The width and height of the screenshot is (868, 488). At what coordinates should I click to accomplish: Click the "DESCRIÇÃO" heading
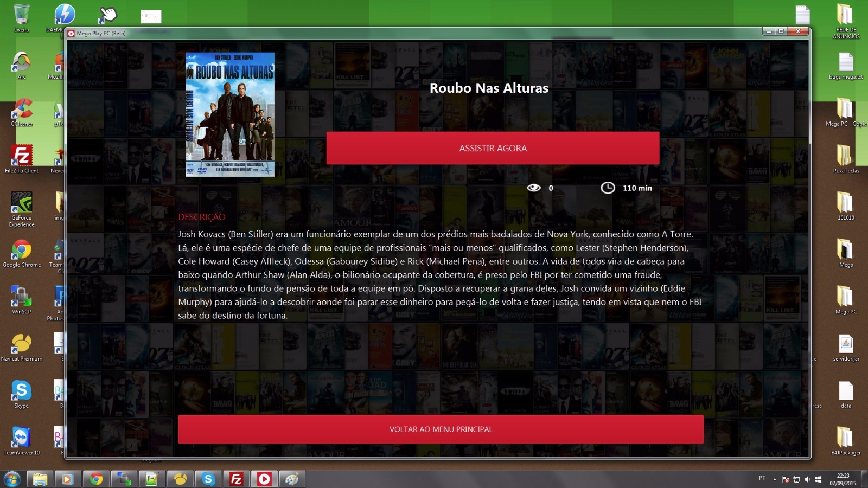(202, 217)
